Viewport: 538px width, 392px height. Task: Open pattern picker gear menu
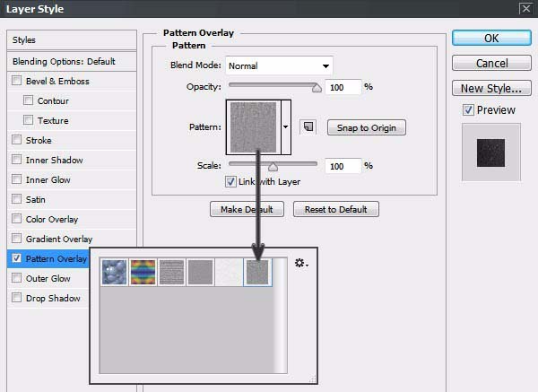click(x=301, y=264)
